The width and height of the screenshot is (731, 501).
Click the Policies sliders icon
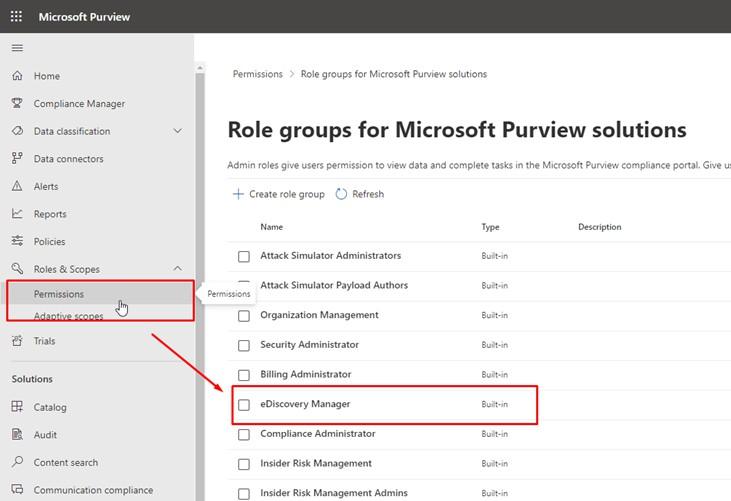(17, 241)
